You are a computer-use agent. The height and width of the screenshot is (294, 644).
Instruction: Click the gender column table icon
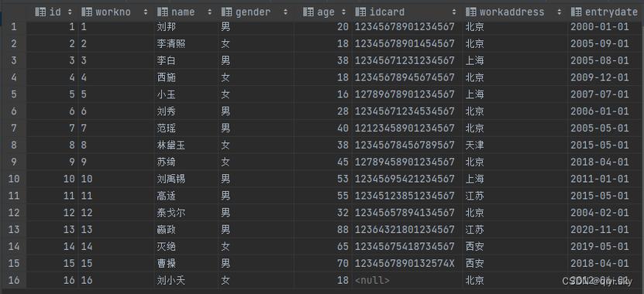tap(227, 12)
